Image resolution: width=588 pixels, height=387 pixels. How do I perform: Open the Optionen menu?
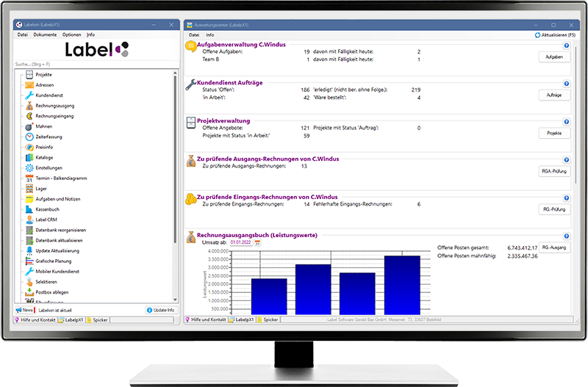[71, 35]
